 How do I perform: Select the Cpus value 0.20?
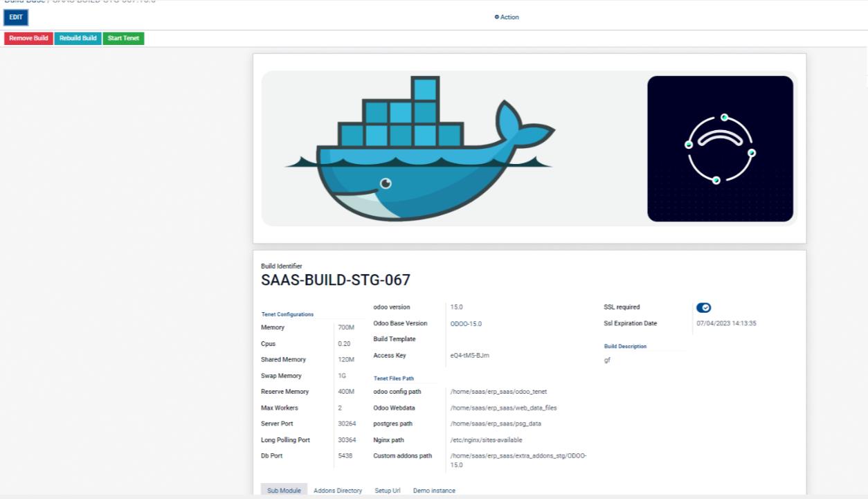pos(344,343)
